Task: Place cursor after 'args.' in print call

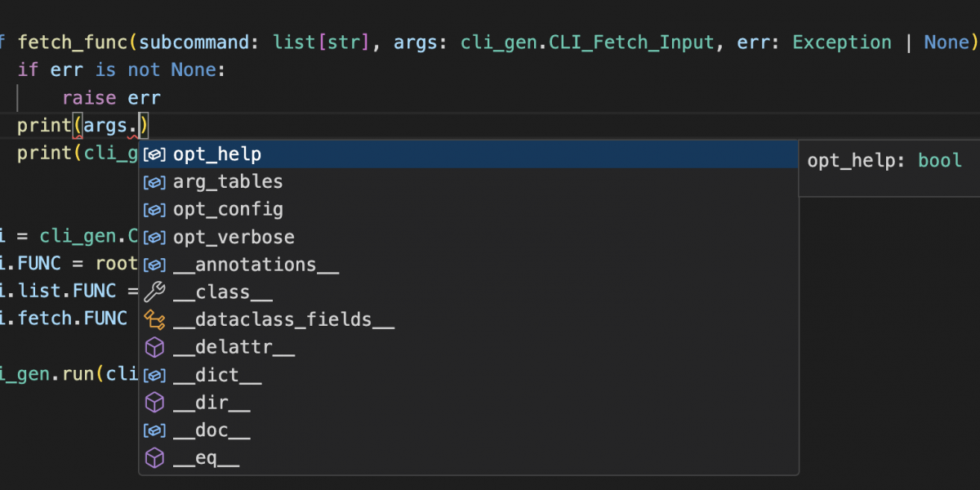Action: coord(140,126)
